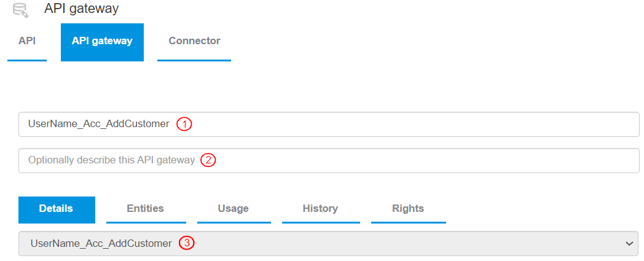Click red circled number 2 marker

click(x=208, y=160)
